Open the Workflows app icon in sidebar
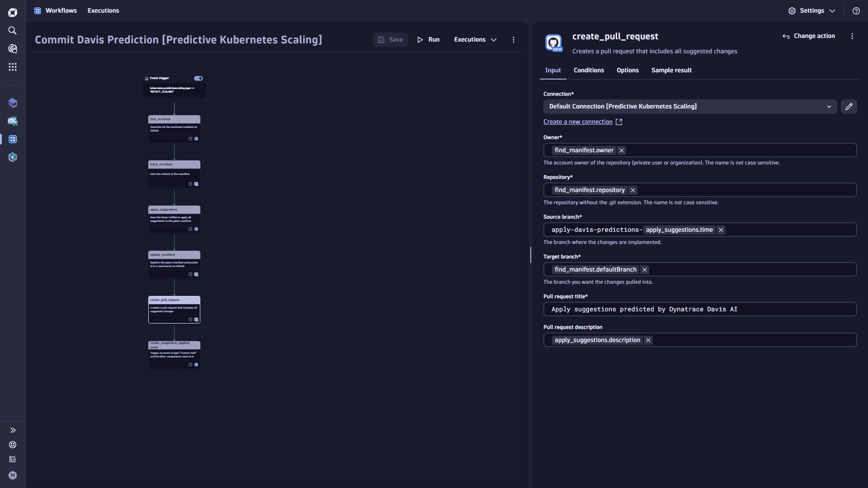Screen dimensions: 868x488 point(13,139)
